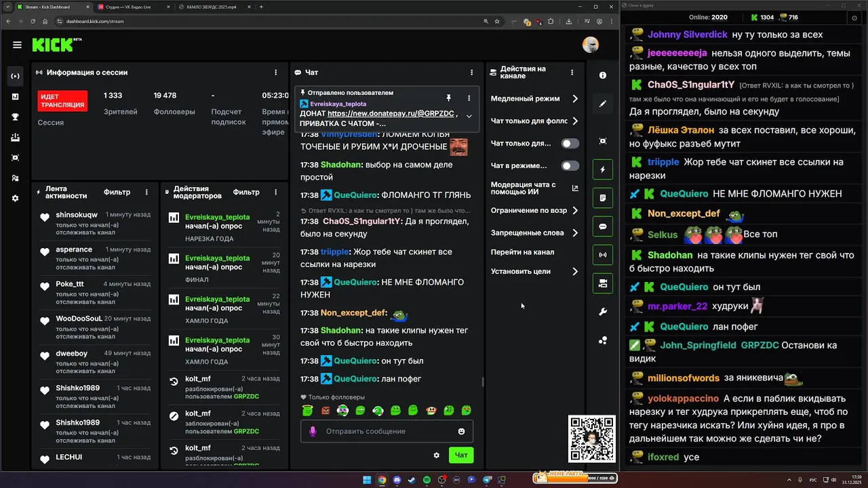This screenshot has height=488, width=868.
Task: Toggle the 'Чат в режиме...' switch
Action: click(570, 165)
